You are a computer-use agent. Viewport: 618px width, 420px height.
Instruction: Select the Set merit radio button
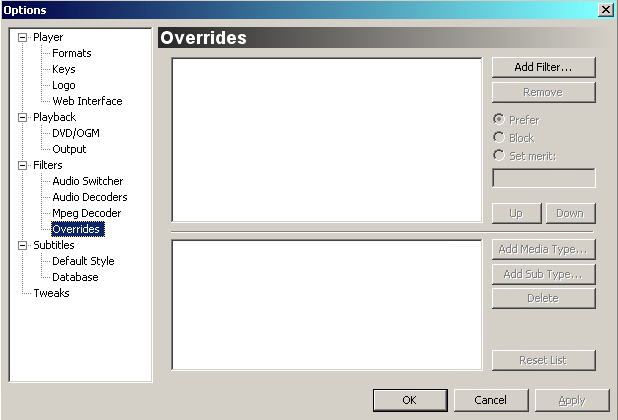[x=499, y=156]
